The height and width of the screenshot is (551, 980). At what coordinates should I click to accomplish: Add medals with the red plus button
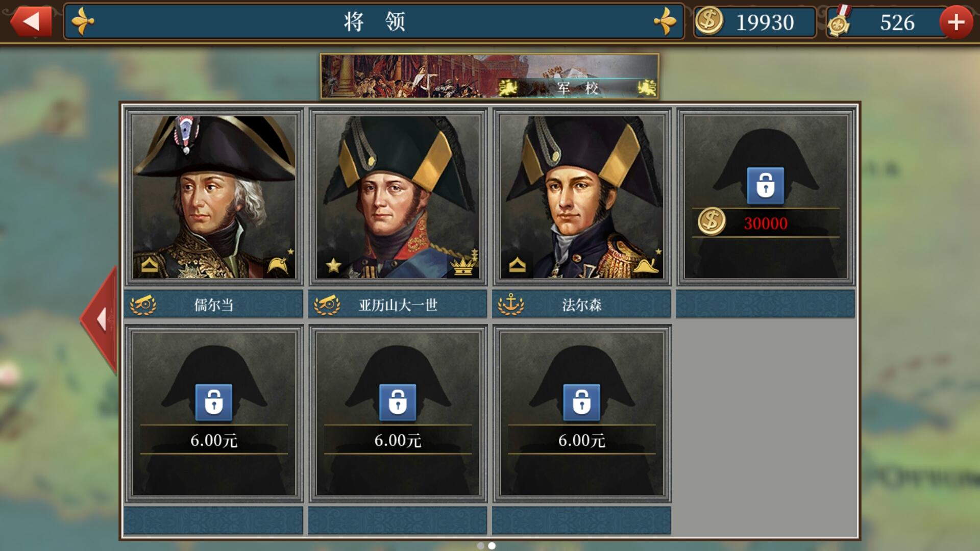pos(956,22)
